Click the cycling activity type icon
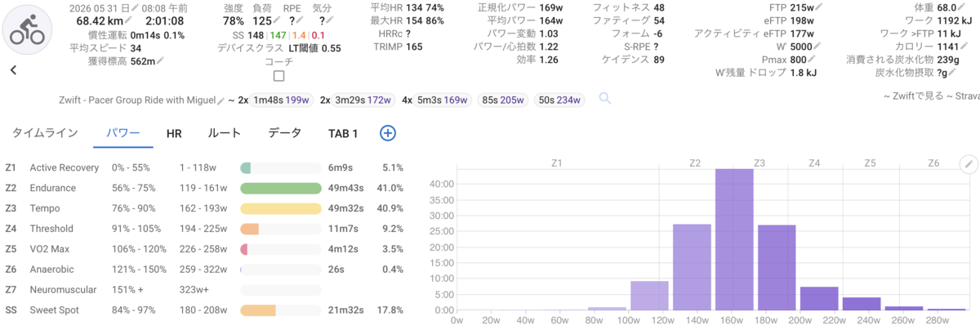Screen dimensions: 980x330 (25, 28)
